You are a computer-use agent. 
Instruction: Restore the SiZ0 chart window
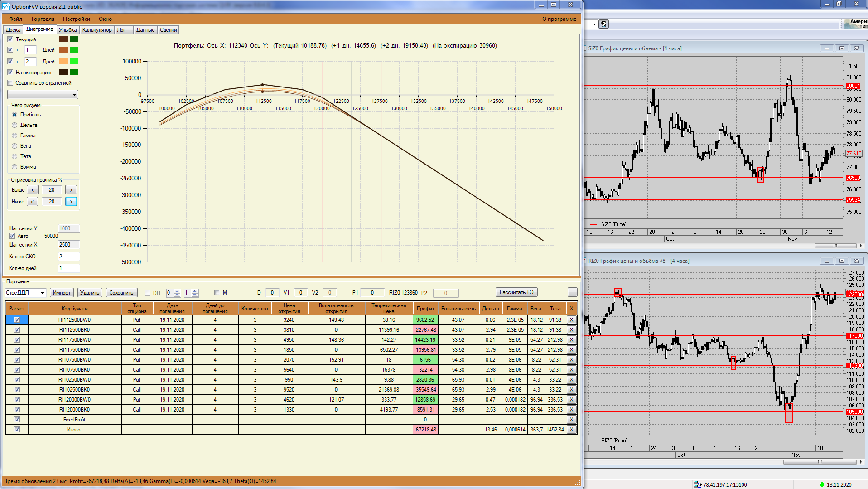[842, 48]
